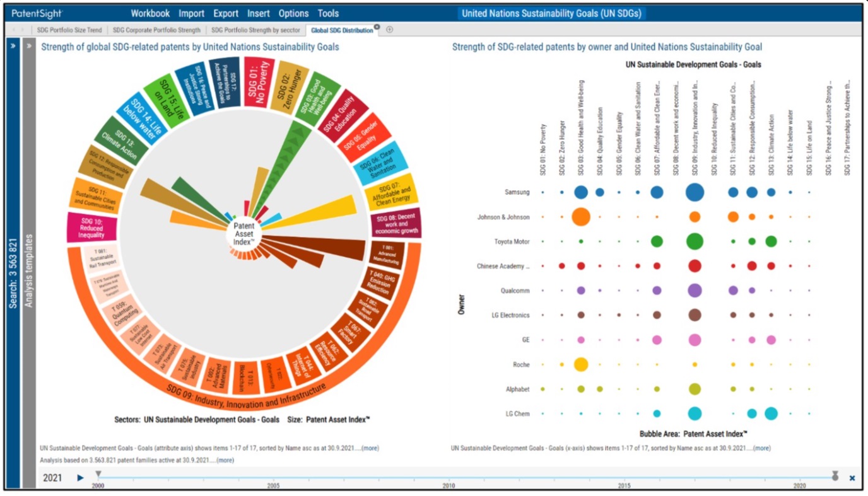
Task: Click the 2021 year field
Action: [x=52, y=478]
